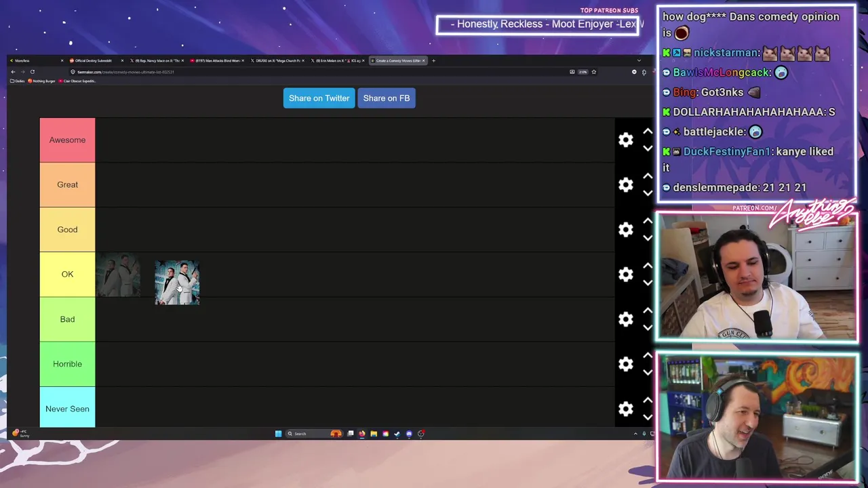Click the faded movie poster in OK tier

click(119, 274)
